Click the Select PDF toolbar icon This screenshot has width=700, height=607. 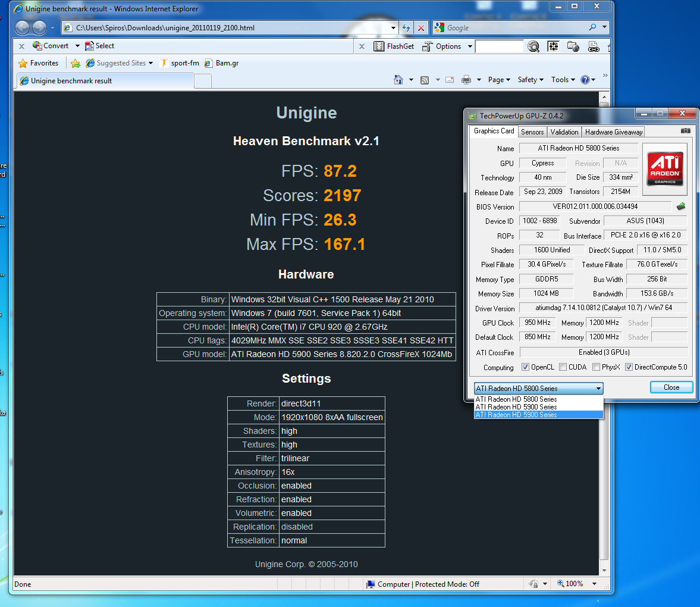(x=89, y=46)
